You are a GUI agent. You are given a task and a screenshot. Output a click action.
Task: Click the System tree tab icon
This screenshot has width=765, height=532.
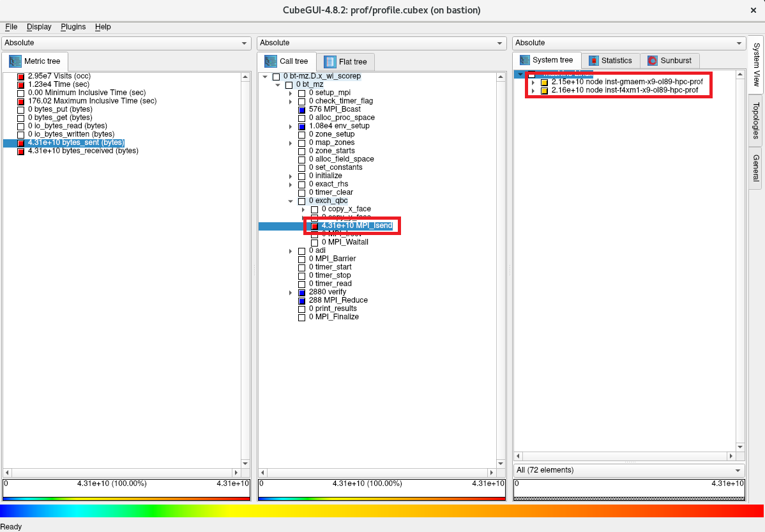(525, 60)
